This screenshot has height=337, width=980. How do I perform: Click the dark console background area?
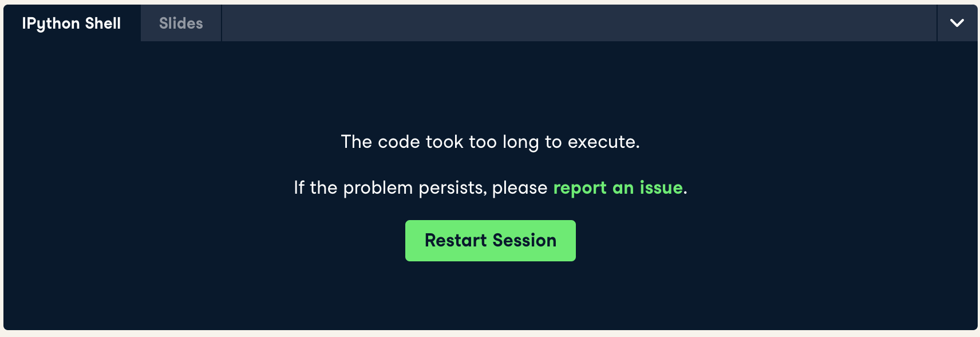coord(172,258)
